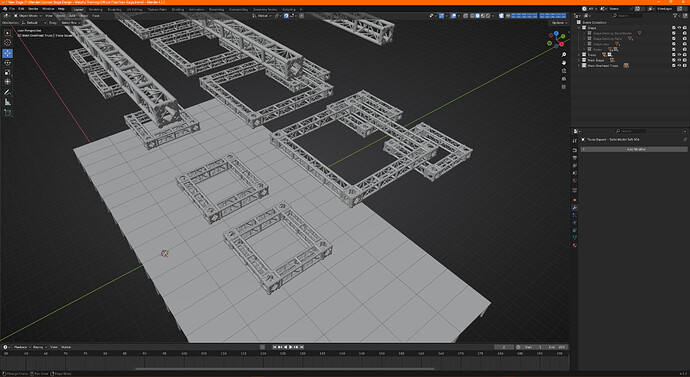Collapse the Stage collection in outliner
Viewport: 690px width, 377px height.
pos(579,28)
